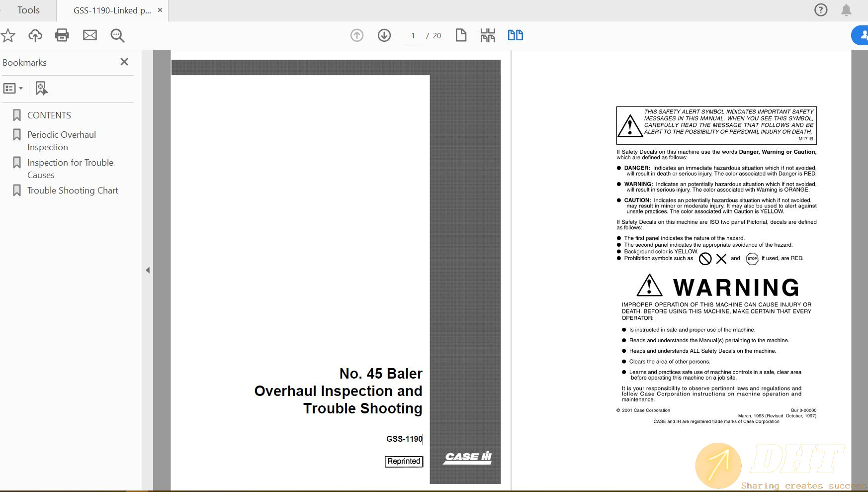Collapse the left navigation pane arrow

[x=148, y=270]
